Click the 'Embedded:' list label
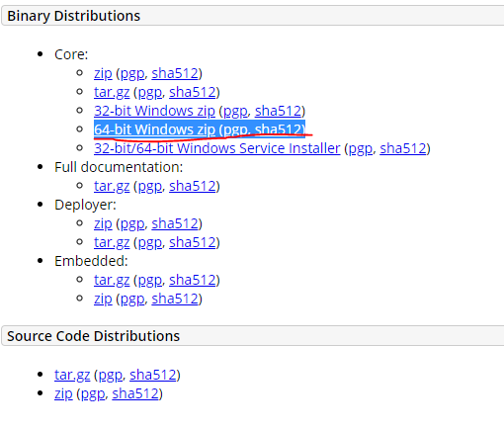Screen dimensions: 504x430 tap(91, 261)
